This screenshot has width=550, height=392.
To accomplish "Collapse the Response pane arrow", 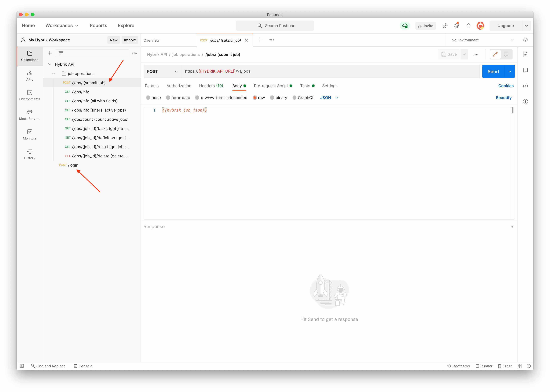I will [x=512, y=227].
